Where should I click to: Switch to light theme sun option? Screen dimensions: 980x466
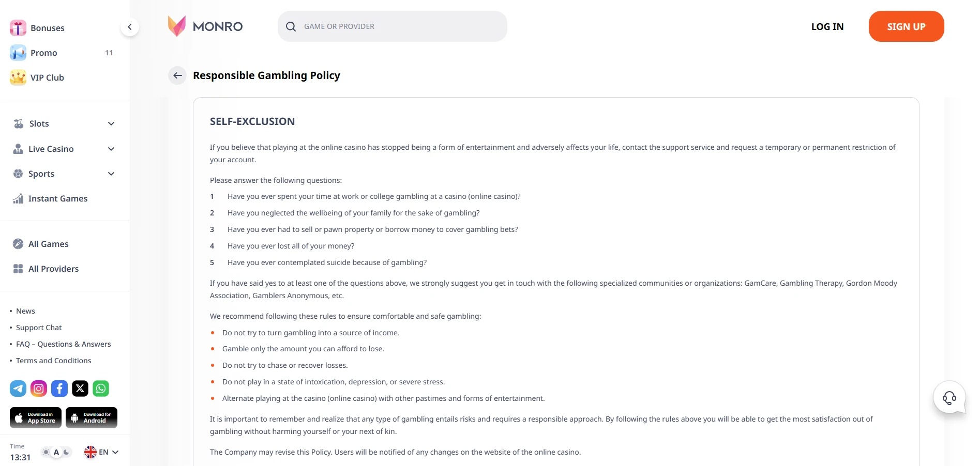pos(47,452)
